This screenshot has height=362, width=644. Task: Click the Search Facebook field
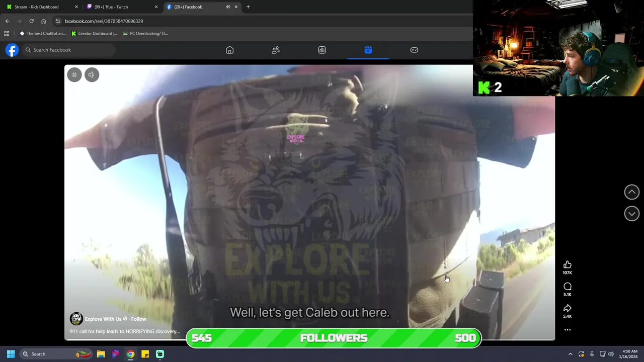[69, 50]
